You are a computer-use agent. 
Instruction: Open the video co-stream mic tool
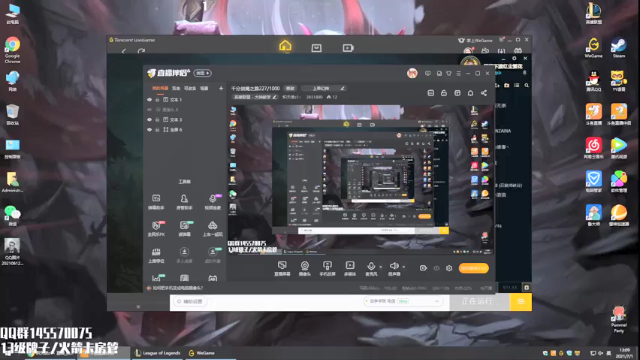tap(213, 202)
